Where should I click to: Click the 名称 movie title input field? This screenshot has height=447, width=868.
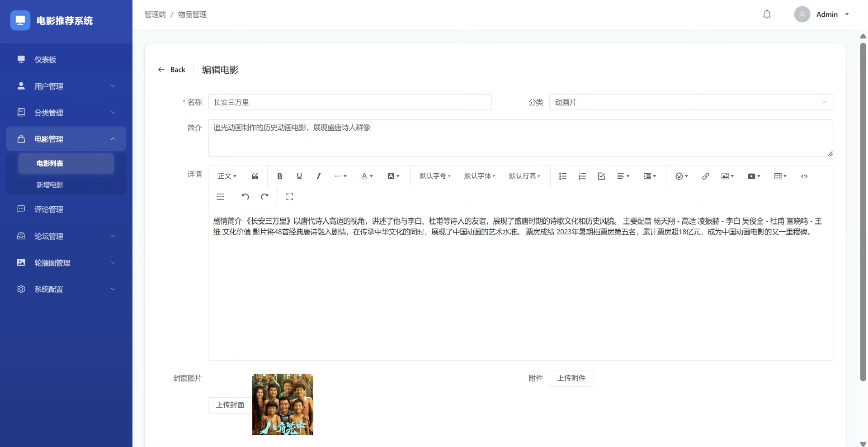click(349, 102)
